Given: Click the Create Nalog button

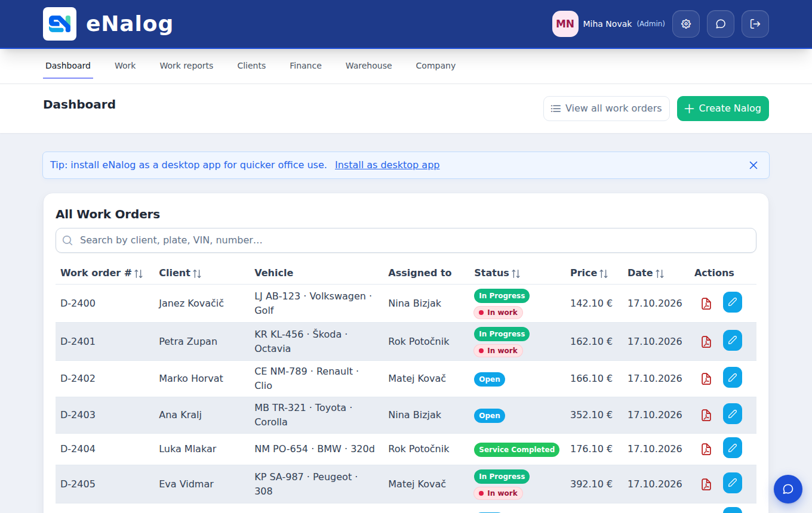Looking at the screenshot, I should tap(723, 109).
